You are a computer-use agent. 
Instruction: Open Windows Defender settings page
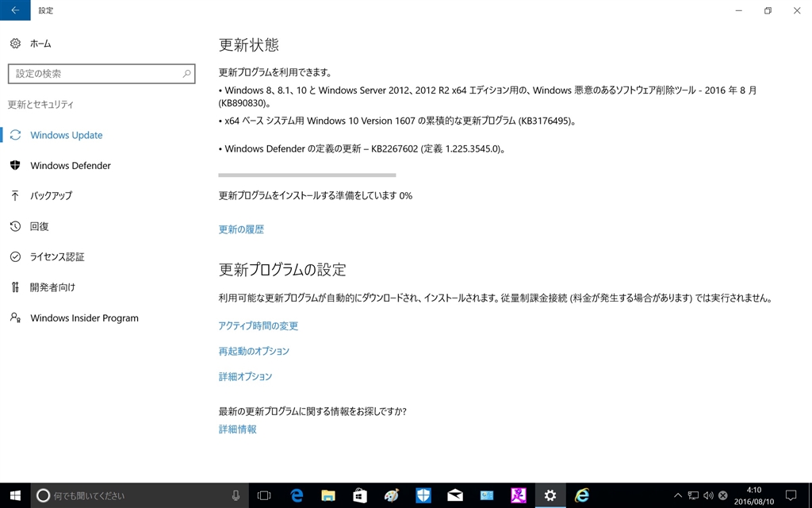click(71, 166)
